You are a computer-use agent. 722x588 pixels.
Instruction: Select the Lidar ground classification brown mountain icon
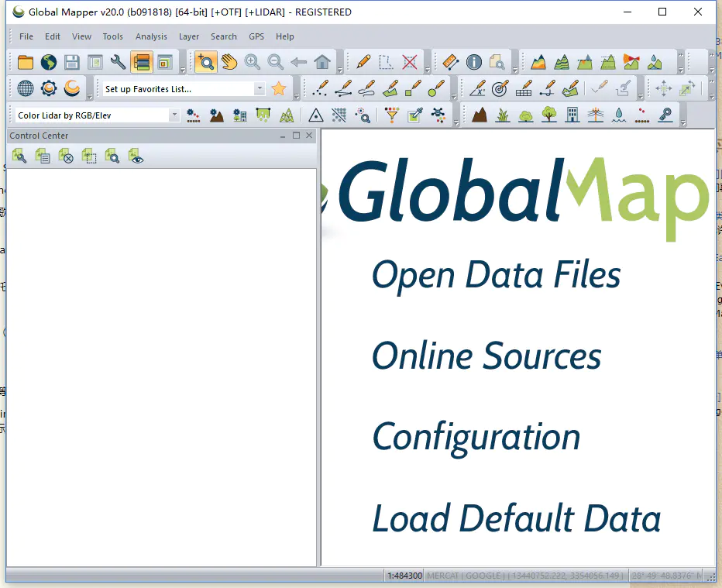tap(480, 115)
